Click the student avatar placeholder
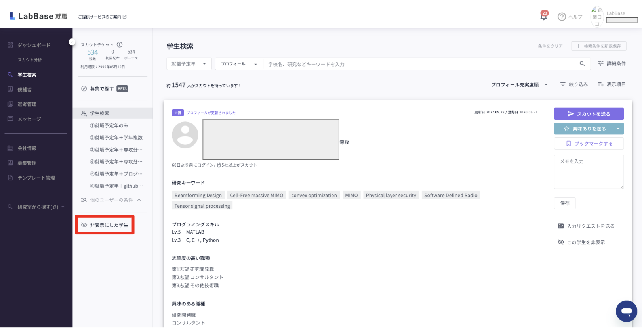The height and width of the screenshot is (330, 644). tap(185, 135)
